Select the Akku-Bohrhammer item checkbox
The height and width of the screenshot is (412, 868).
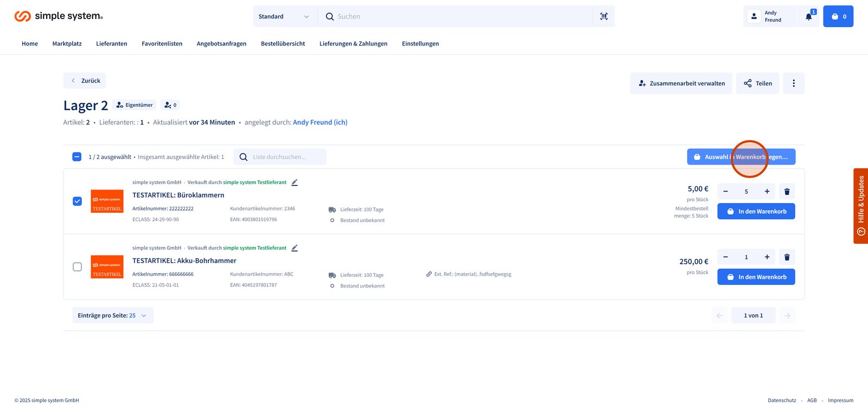[77, 267]
